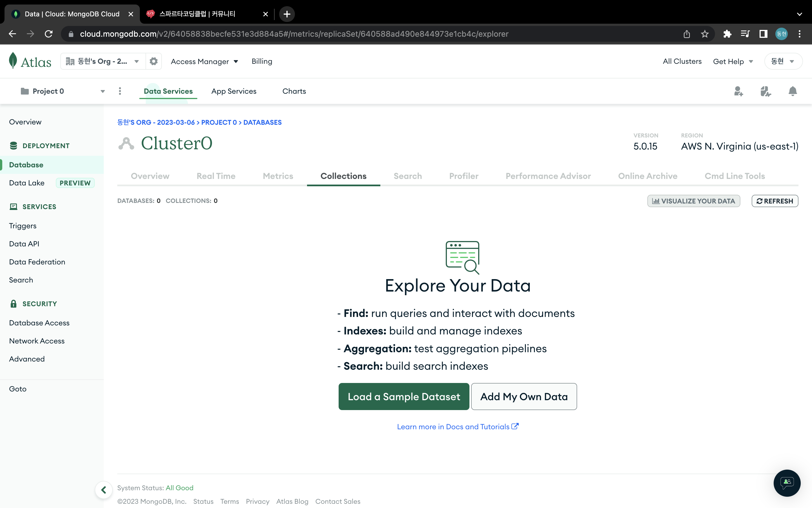The height and width of the screenshot is (508, 812).
Task: Open the project activity feed icon
Action: [x=765, y=91]
